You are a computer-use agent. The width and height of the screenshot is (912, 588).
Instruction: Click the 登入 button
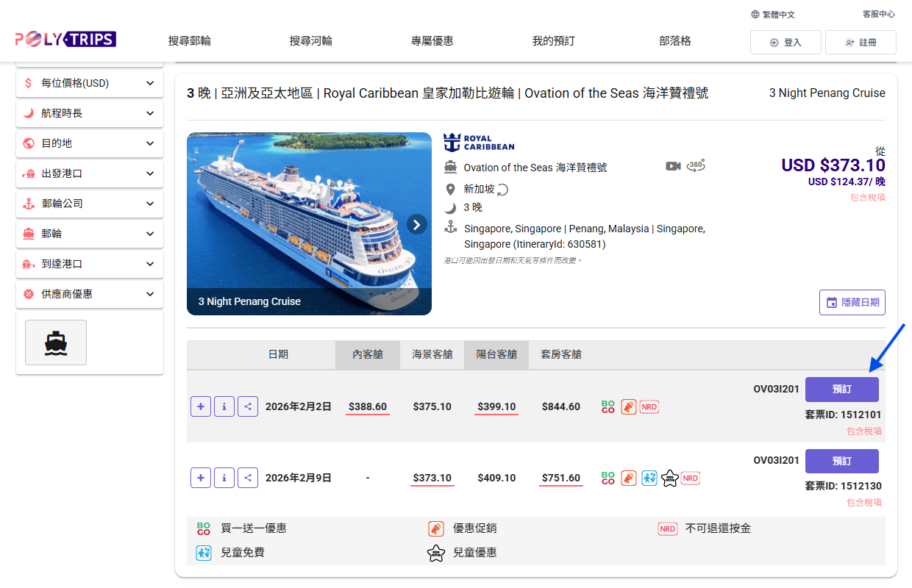(x=785, y=43)
